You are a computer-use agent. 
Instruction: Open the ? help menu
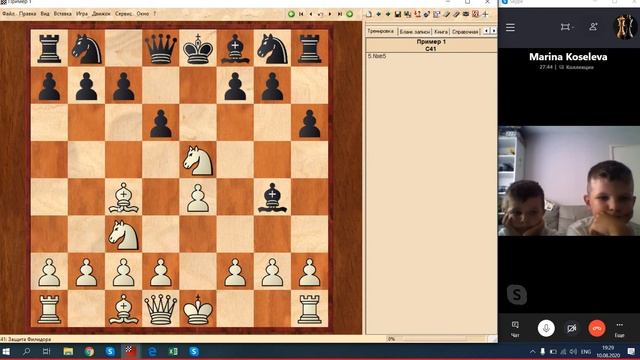(155, 14)
